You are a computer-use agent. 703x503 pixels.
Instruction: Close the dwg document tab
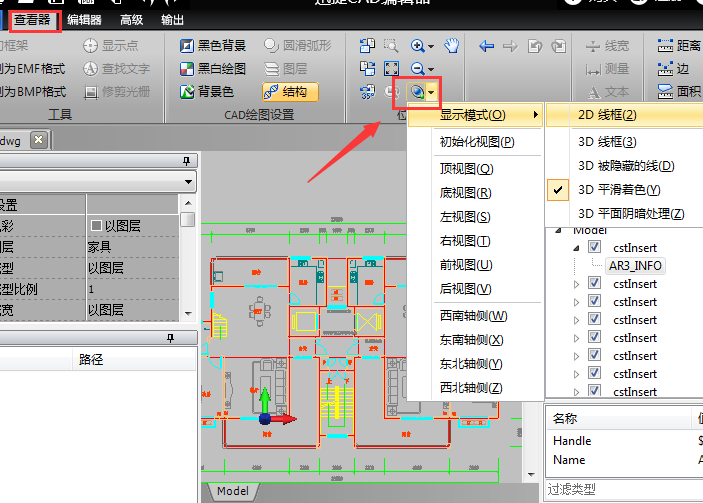click(37, 140)
